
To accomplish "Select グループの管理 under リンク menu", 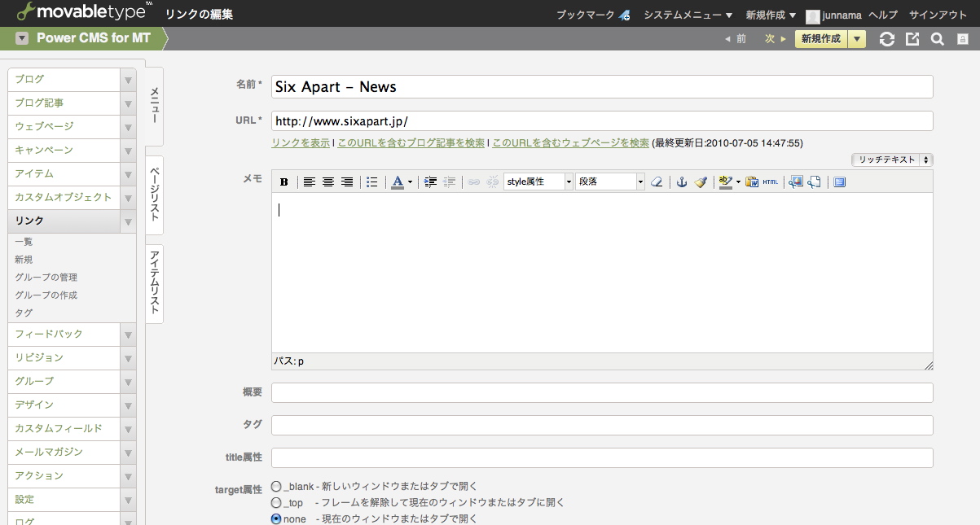I will (46, 278).
